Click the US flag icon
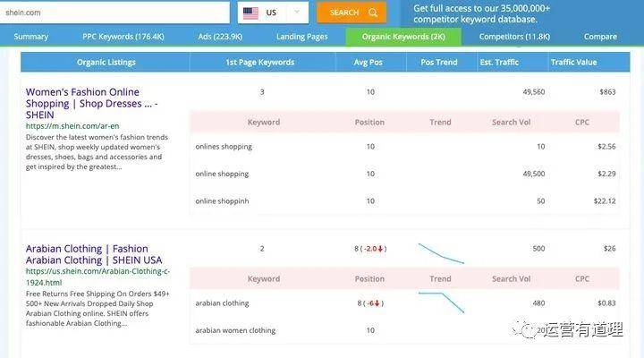644x358 pixels. [250, 13]
